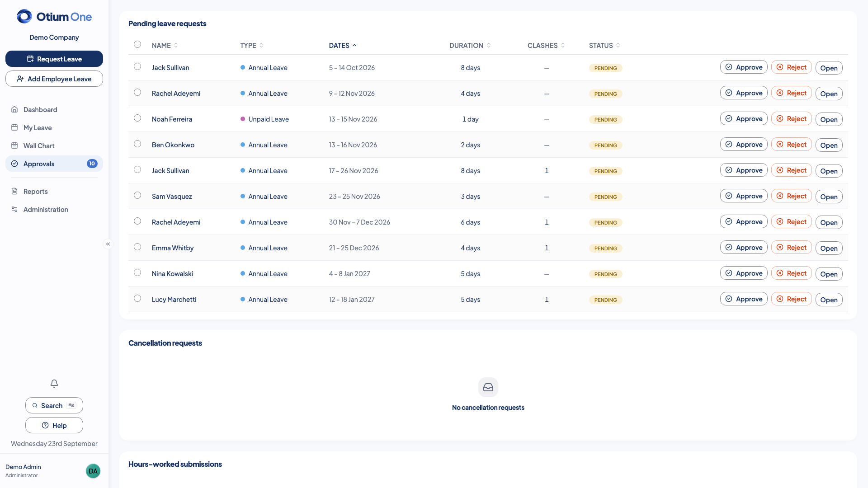Open the Wall Chart view
This screenshot has width=868, height=488.
pyautogui.click(x=54, y=145)
